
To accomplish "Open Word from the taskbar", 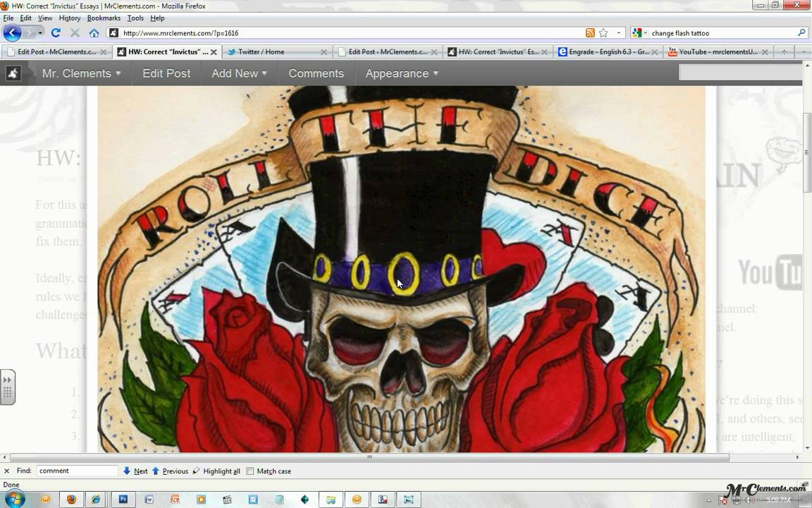I will pos(149,500).
